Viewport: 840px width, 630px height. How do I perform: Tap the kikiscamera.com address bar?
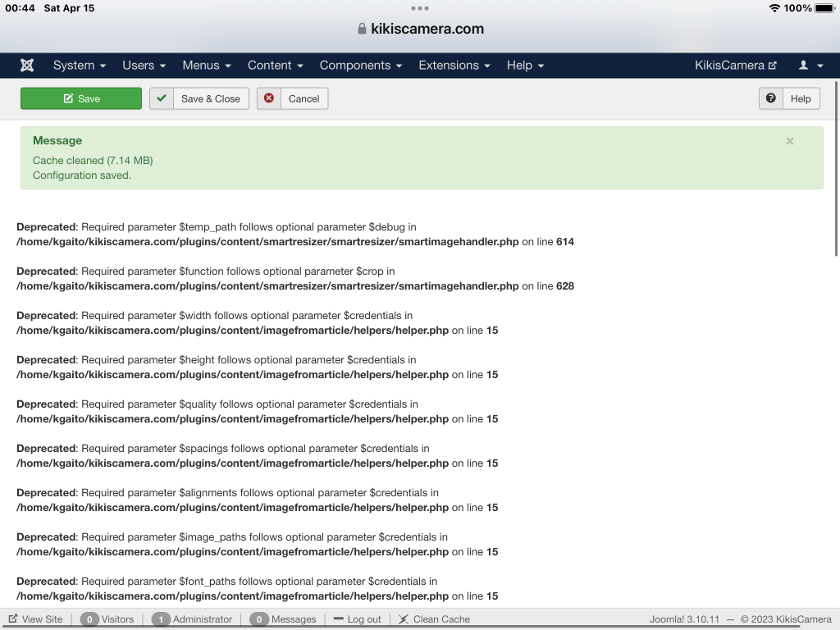(427, 29)
